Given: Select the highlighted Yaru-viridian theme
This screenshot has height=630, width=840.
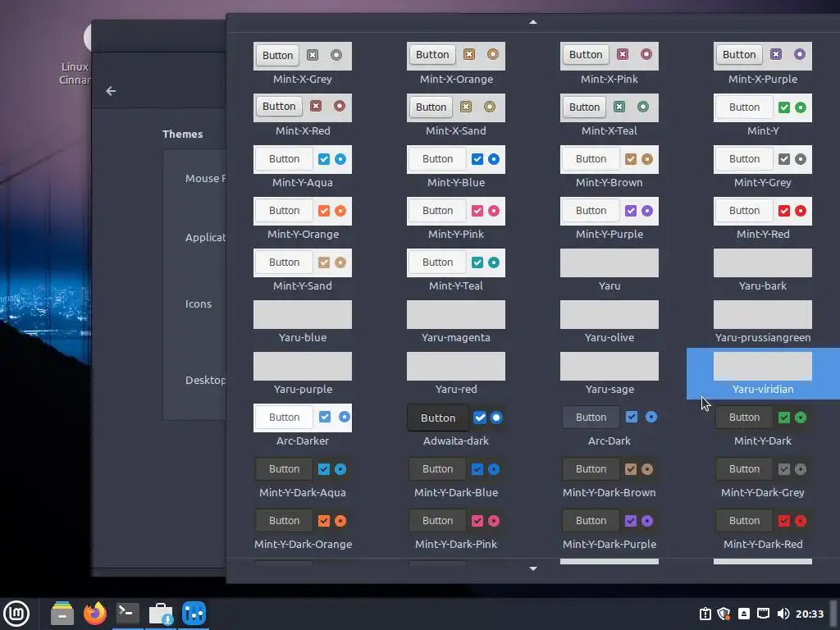Looking at the screenshot, I should pyautogui.click(x=763, y=374).
